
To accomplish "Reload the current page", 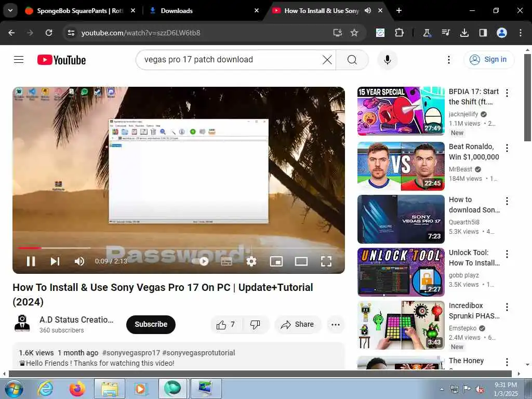I will pyautogui.click(x=49, y=33).
